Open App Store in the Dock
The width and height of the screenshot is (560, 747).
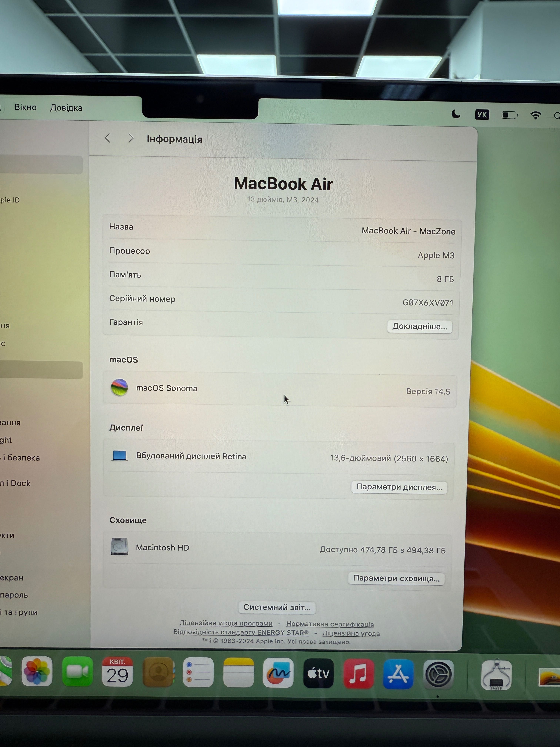(x=398, y=674)
